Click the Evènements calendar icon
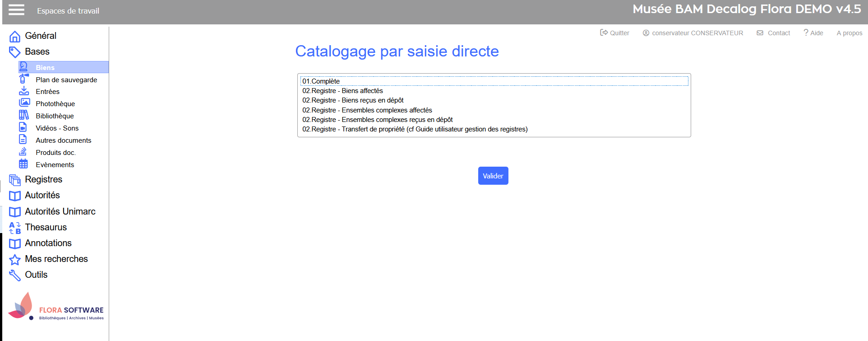The width and height of the screenshot is (868, 341). (x=23, y=164)
